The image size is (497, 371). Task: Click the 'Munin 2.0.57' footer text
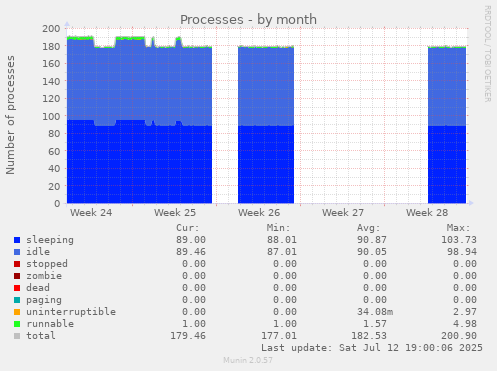(x=248, y=360)
